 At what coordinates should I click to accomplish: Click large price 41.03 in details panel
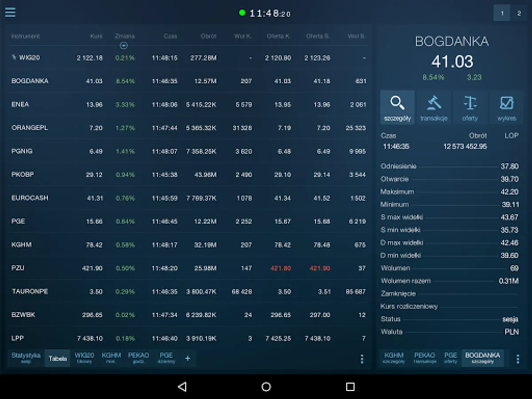452,62
